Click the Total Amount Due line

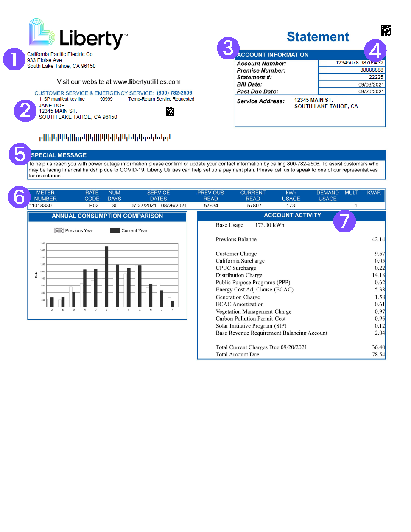(300, 355)
